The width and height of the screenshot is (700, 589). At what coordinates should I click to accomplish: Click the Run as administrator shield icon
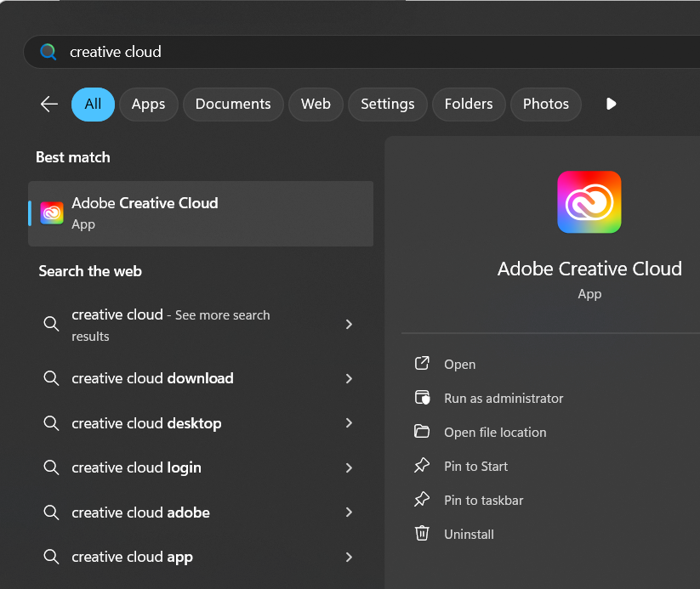[x=422, y=397]
